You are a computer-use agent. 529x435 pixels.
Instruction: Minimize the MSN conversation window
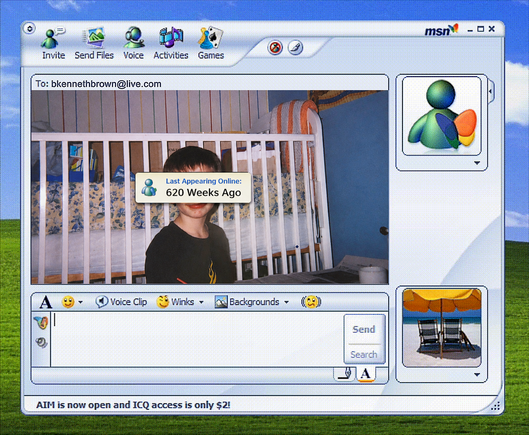(470, 30)
